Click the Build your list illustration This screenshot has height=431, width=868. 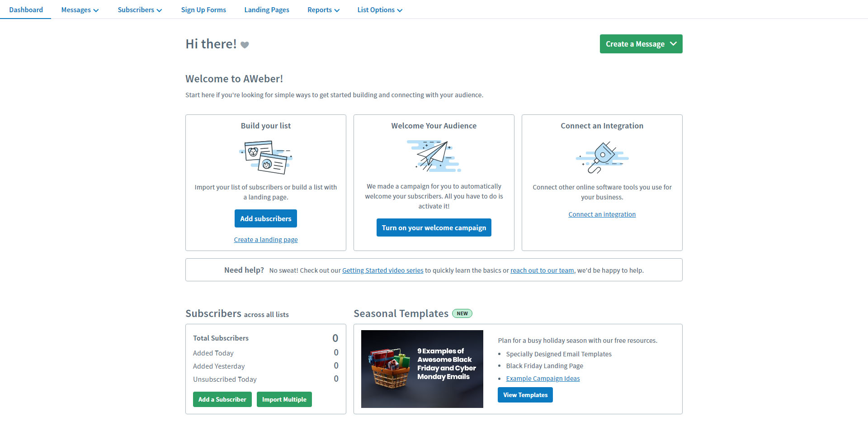click(x=266, y=157)
